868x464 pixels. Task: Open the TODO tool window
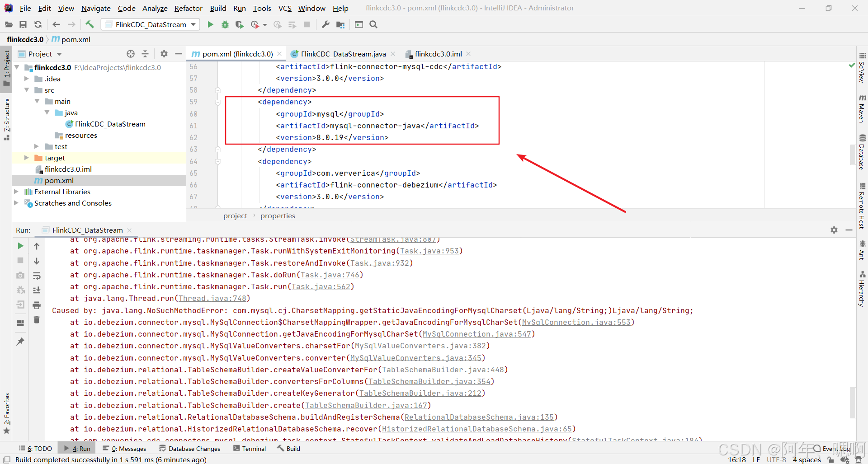tap(35, 449)
